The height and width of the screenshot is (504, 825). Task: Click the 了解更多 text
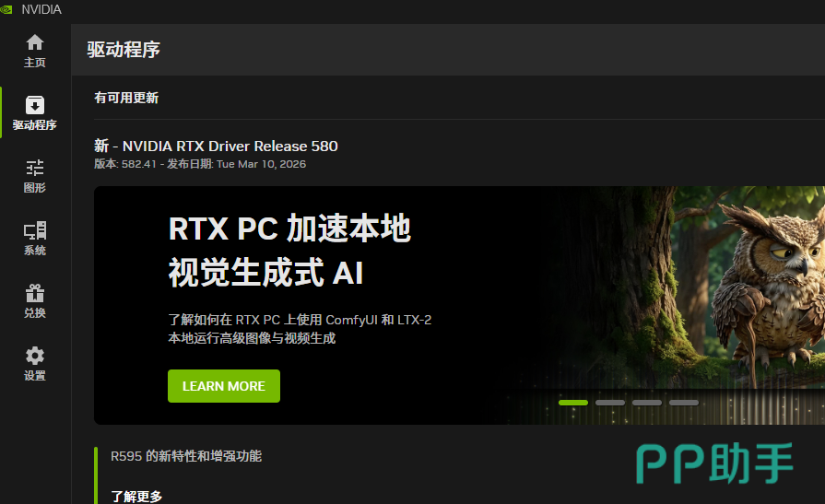pyautogui.click(x=136, y=496)
